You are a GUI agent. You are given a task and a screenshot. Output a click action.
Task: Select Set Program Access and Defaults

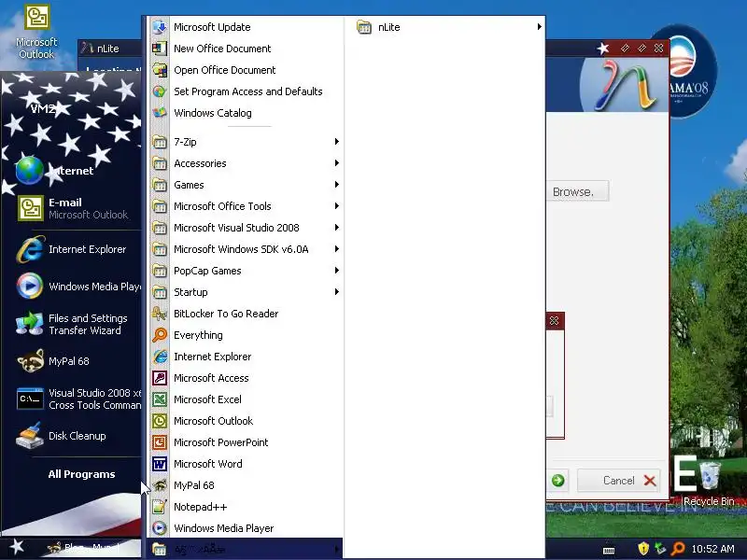(247, 91)
